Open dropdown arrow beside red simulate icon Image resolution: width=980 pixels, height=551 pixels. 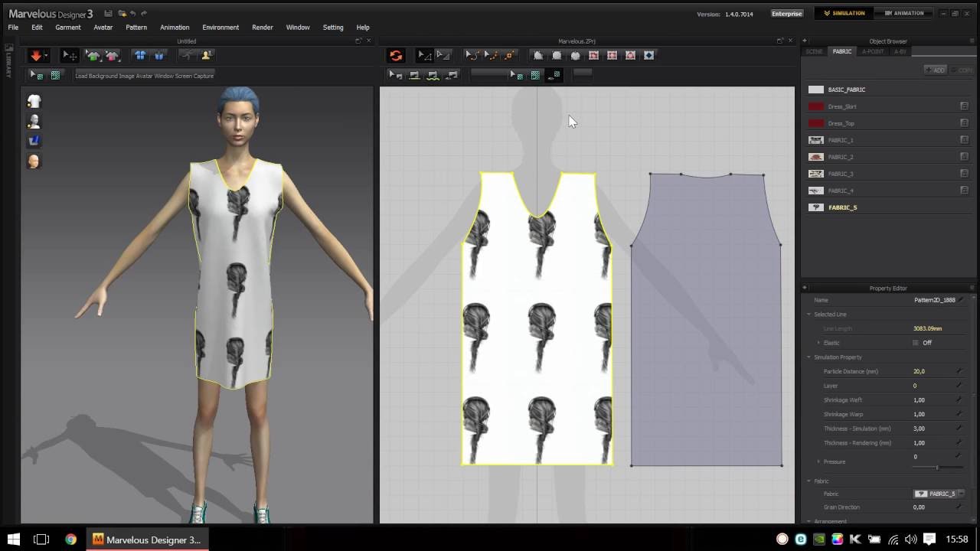point(46,56)
